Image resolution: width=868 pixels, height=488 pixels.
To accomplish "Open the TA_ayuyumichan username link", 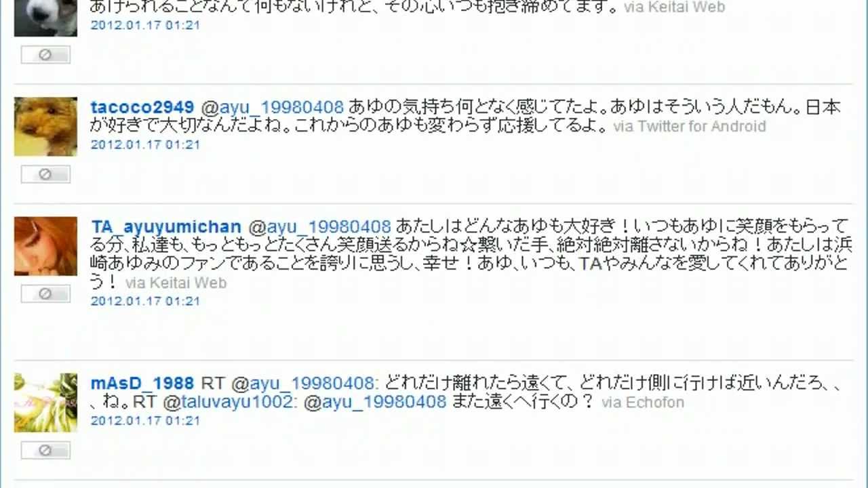I will 166,226.
